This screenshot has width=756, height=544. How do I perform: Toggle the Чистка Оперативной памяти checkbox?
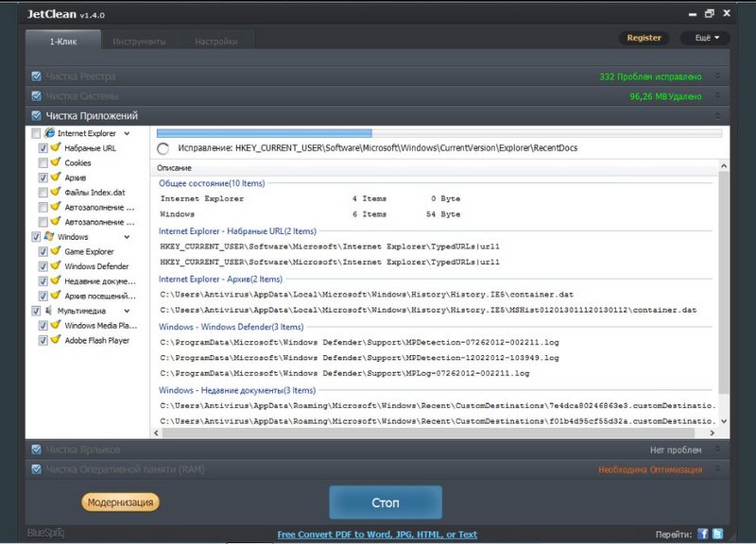[36, 469]
